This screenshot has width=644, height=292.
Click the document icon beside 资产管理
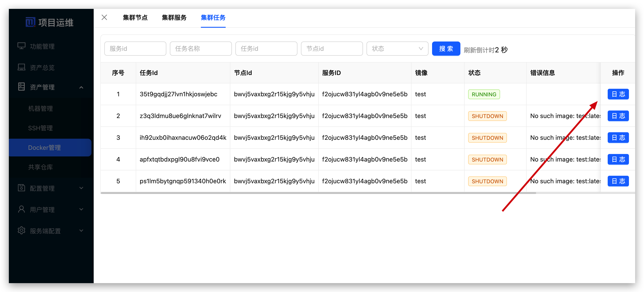(x=21, y=87)
